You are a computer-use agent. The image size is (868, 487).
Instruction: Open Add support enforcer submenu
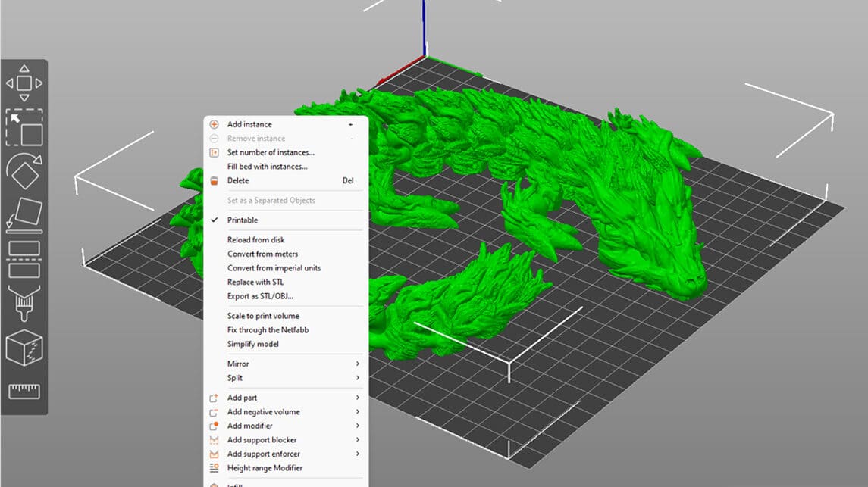[x=286, y=454]
